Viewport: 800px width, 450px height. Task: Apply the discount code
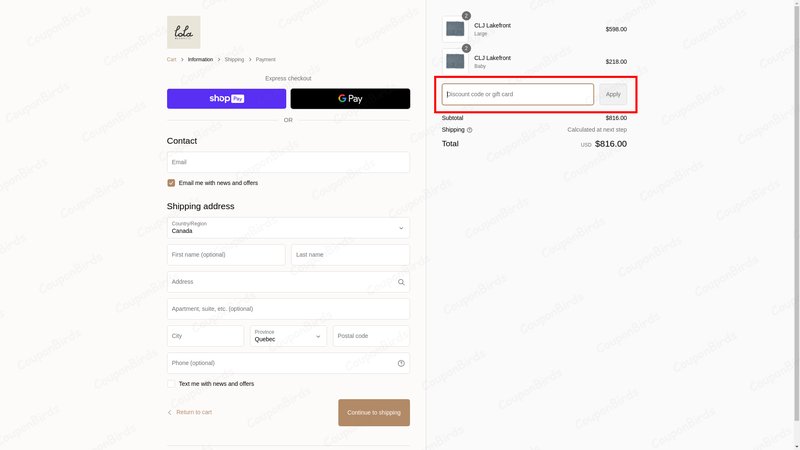613,94
